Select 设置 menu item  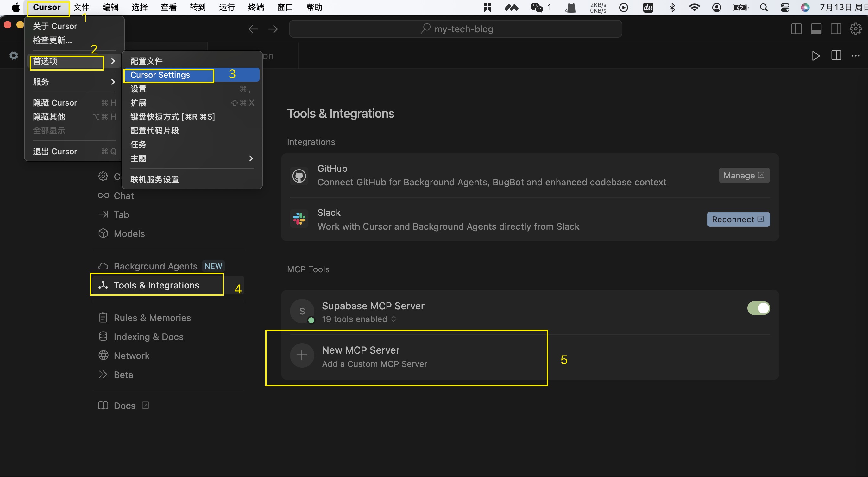click(192, 89)
